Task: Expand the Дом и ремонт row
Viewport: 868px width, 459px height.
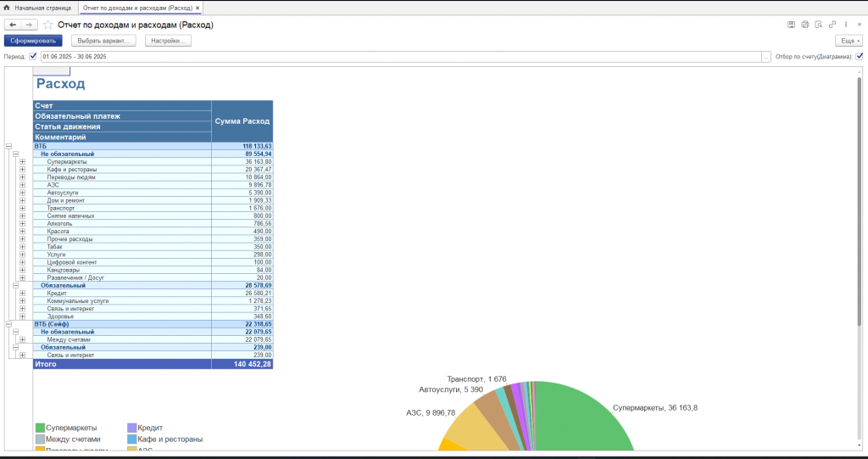Action: point(22,201)
